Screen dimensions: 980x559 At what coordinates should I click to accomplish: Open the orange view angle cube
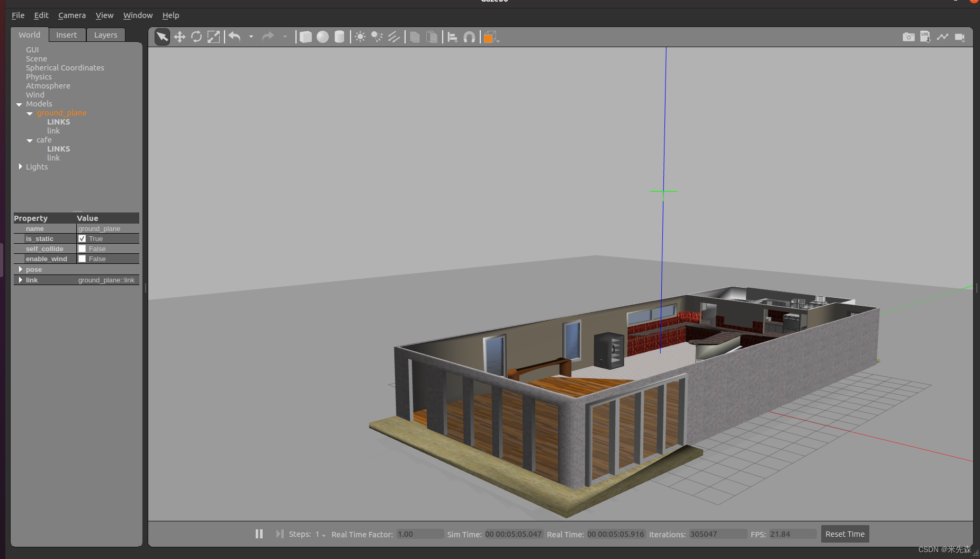(x=490, y=37)
